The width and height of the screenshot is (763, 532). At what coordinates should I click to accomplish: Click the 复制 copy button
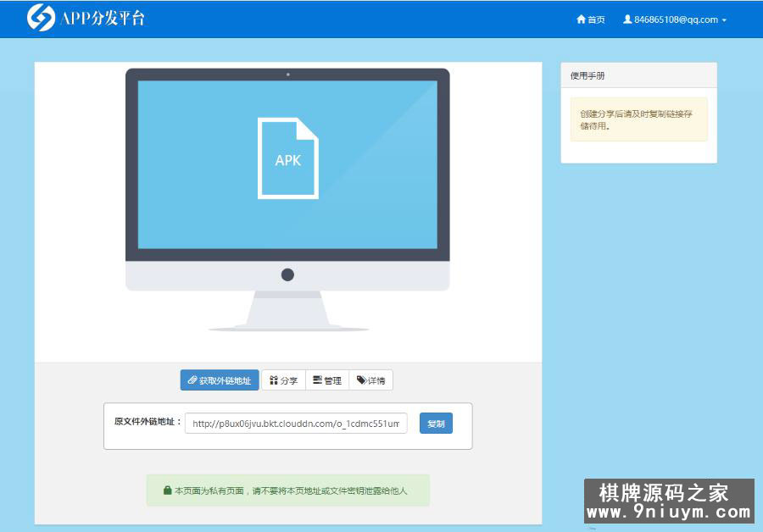(x=436, y=424)
